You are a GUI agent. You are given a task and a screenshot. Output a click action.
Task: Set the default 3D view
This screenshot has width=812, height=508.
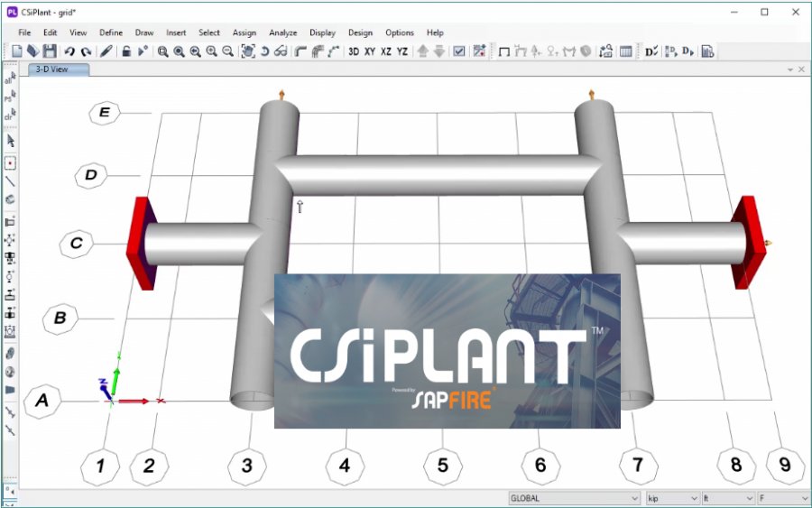click(x=354, y=51)
